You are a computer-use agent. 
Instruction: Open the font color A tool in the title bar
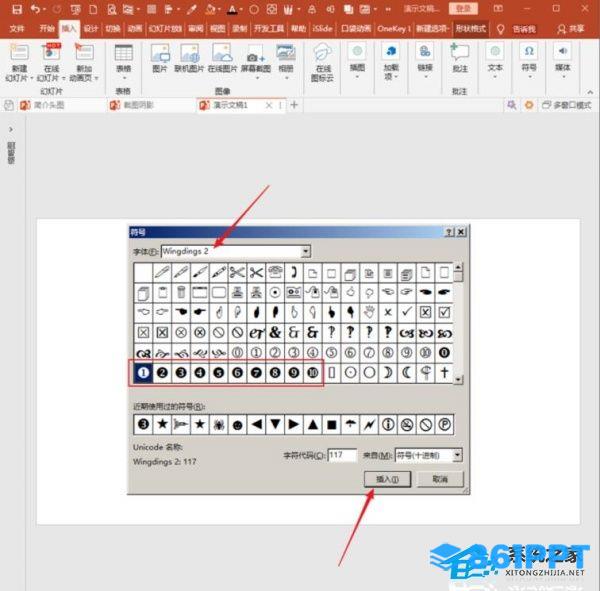pos(232,9)
